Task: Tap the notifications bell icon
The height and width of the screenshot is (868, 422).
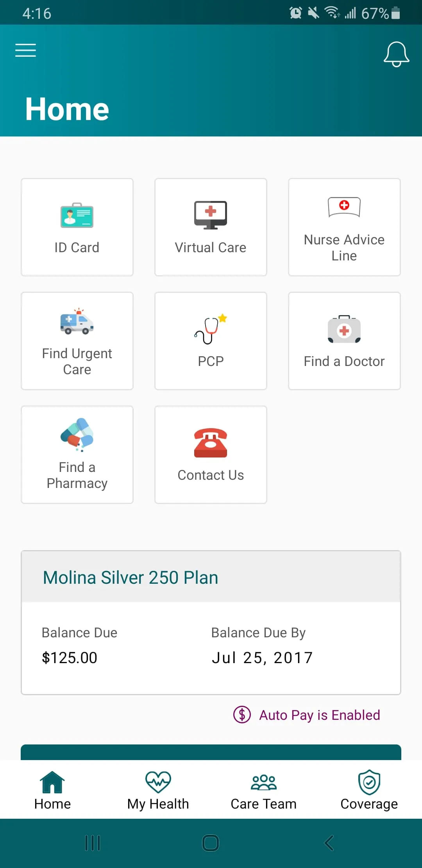Action: (396, 54)
